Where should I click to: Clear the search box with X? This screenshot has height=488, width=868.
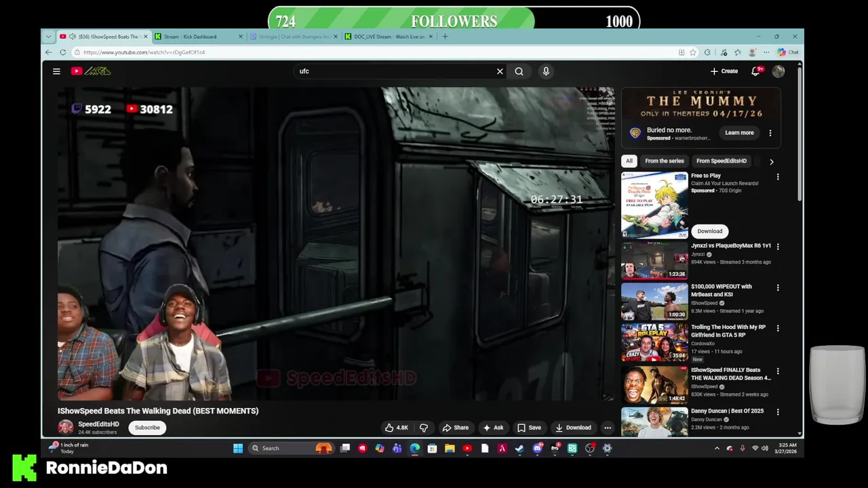[x=500, y=71]
